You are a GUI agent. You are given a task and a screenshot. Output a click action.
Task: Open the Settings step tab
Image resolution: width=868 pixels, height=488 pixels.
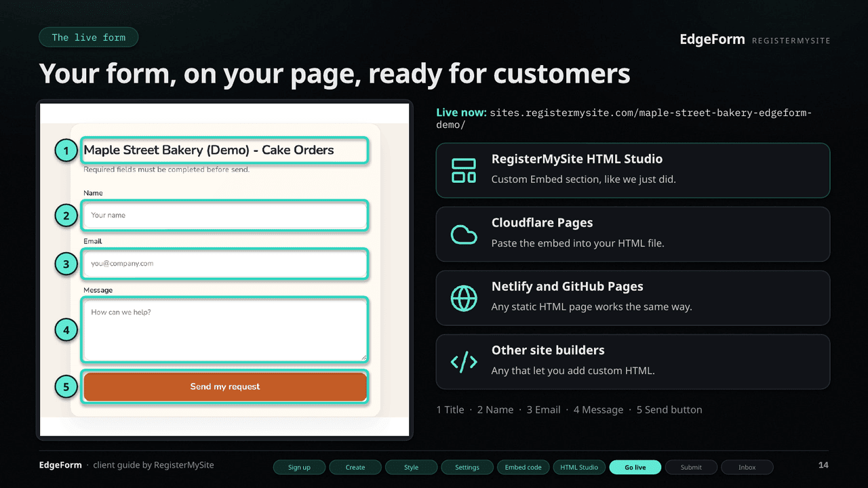click(x=467, y=467)
